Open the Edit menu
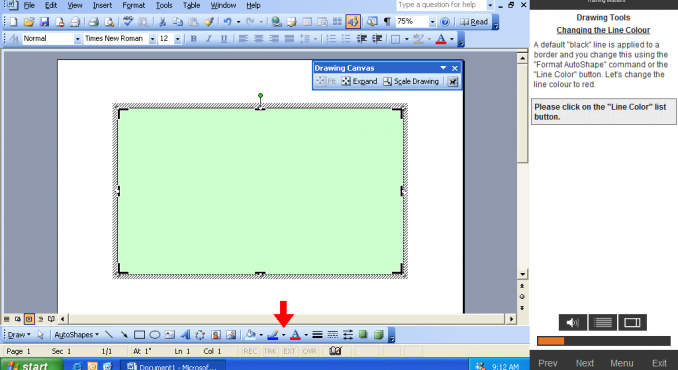The height and width of the screenshot is (370, 678). (x=51, y=6)
